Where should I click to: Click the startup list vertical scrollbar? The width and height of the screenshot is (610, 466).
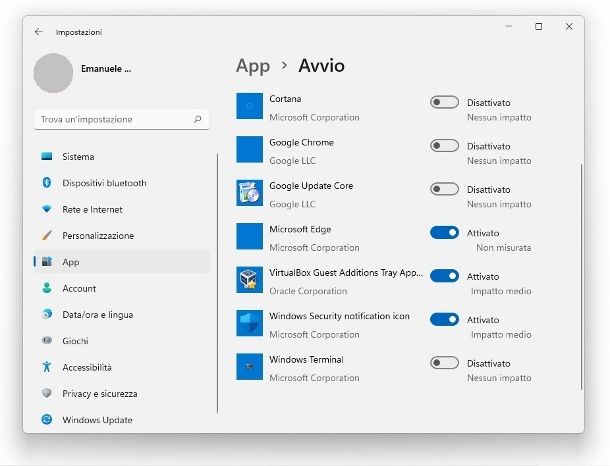click(x=581, y=277)
